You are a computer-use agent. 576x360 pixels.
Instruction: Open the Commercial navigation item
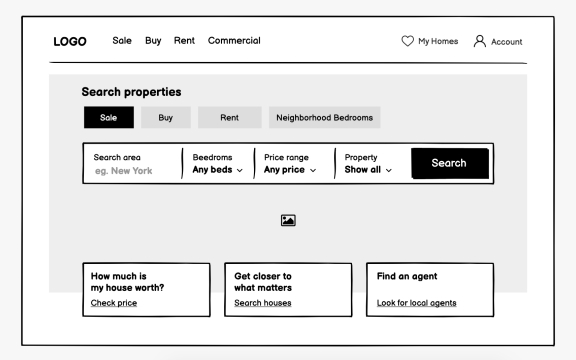click(x=234, y=41)
